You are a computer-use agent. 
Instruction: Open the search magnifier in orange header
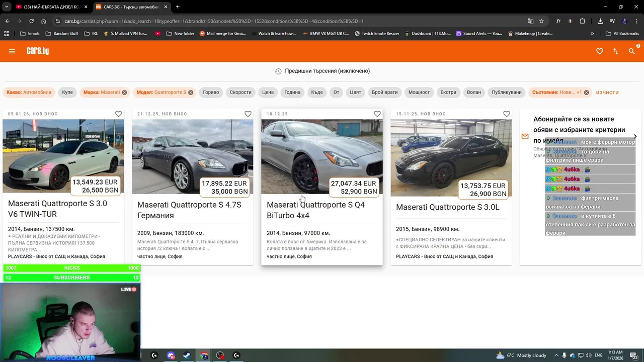click(631, 51)
